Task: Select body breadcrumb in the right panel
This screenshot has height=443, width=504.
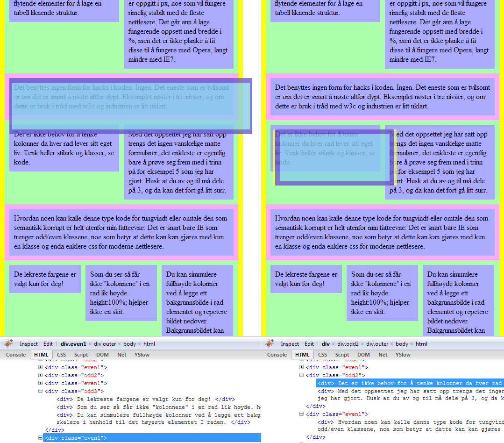Action: click(402, 344)
